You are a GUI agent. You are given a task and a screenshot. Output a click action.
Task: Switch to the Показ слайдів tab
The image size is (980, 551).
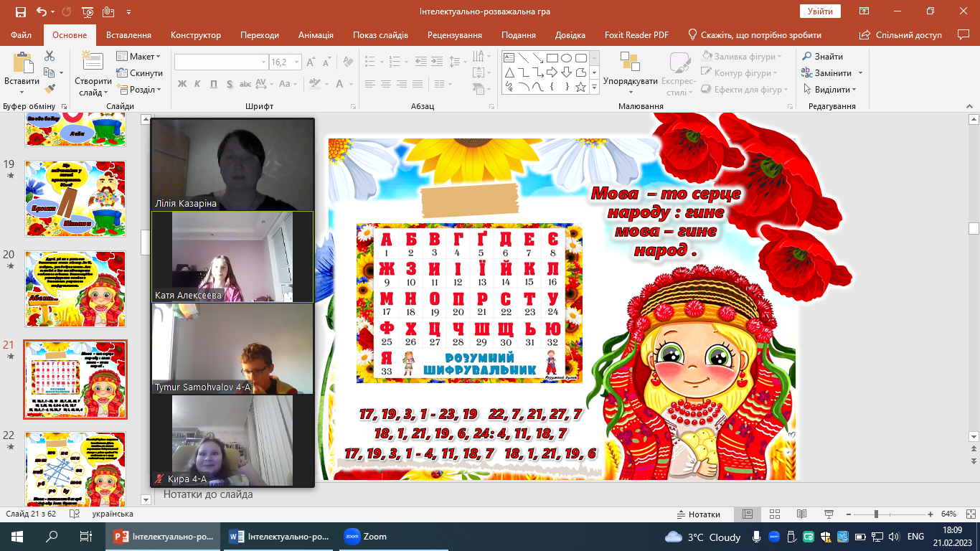pyautogui.click(x=380, y=35)
